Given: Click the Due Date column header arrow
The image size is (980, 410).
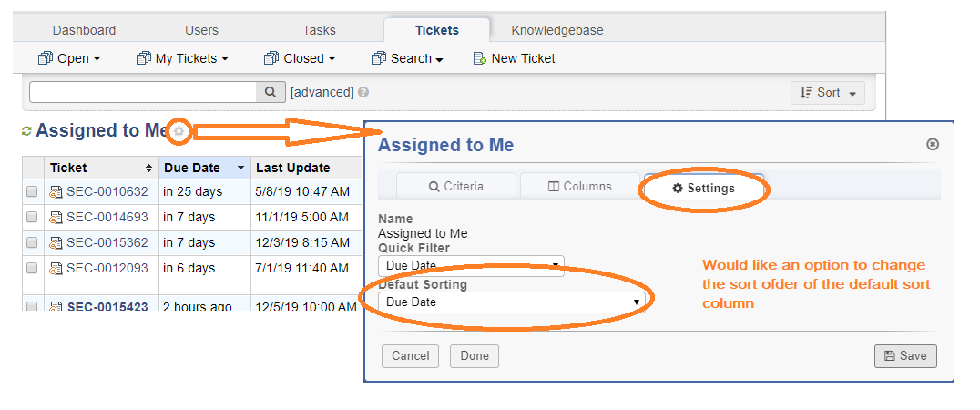Looking at the screenshot, I should (240, 169).
